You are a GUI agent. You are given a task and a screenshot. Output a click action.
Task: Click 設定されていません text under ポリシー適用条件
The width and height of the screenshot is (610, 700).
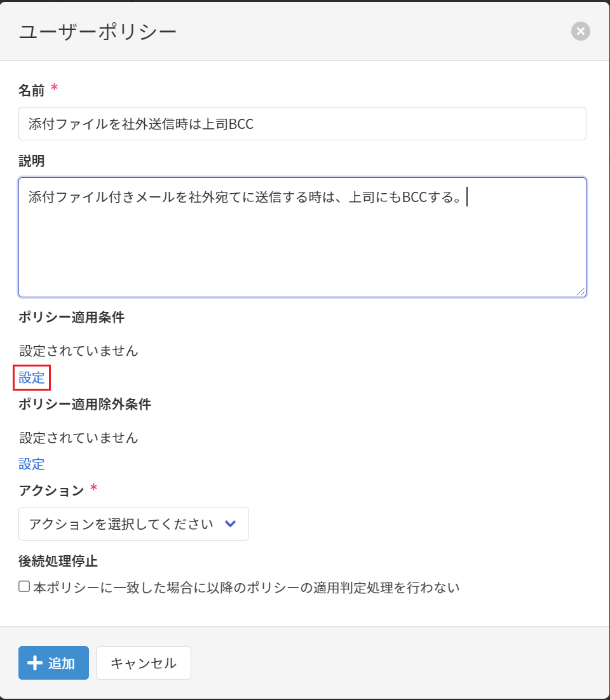coord(79,350)
